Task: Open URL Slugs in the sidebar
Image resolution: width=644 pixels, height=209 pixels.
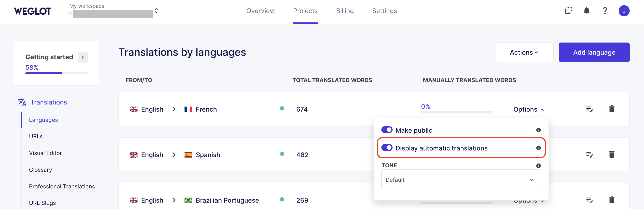Action: tap(42, 203)
